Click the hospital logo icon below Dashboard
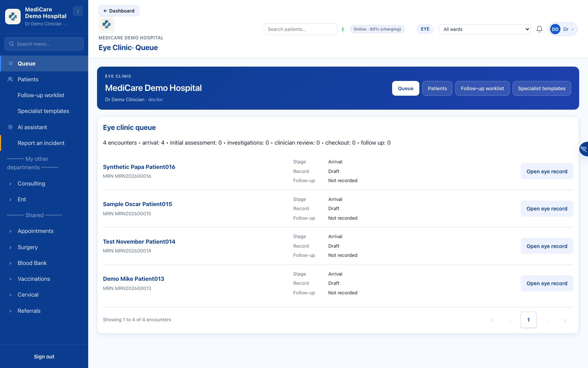 107,24
